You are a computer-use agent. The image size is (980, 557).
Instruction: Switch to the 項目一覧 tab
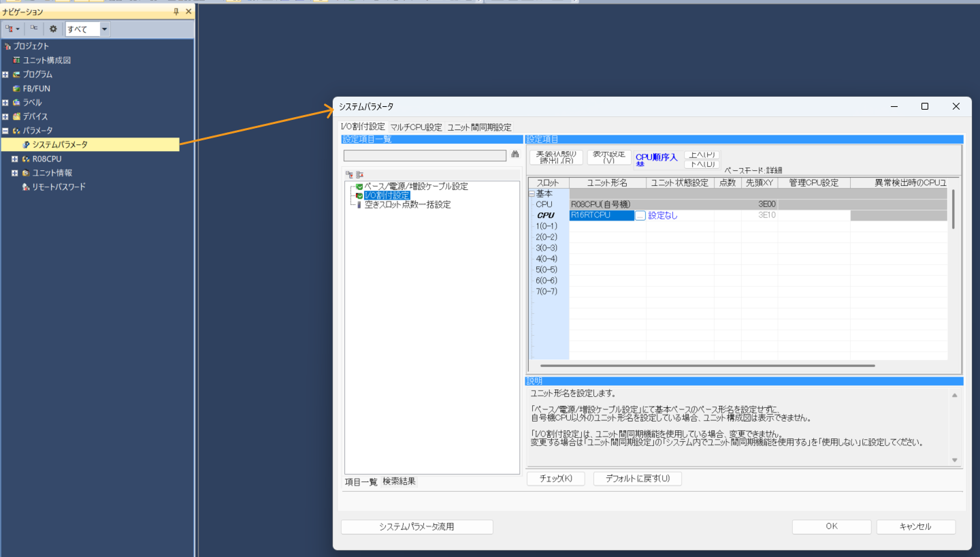point(361,481)
